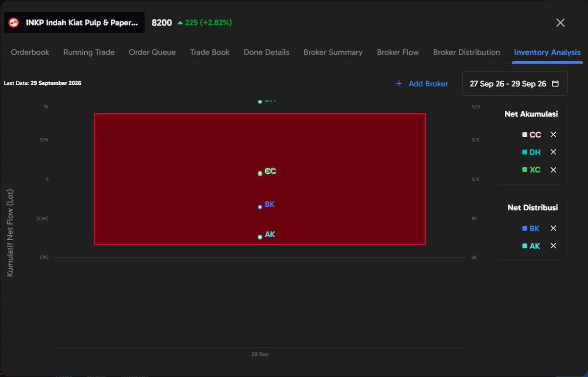The height and width of the screenshot is (377, 588).
Task: Select the DH broker label in legend
Action: (x=535, y=152)
